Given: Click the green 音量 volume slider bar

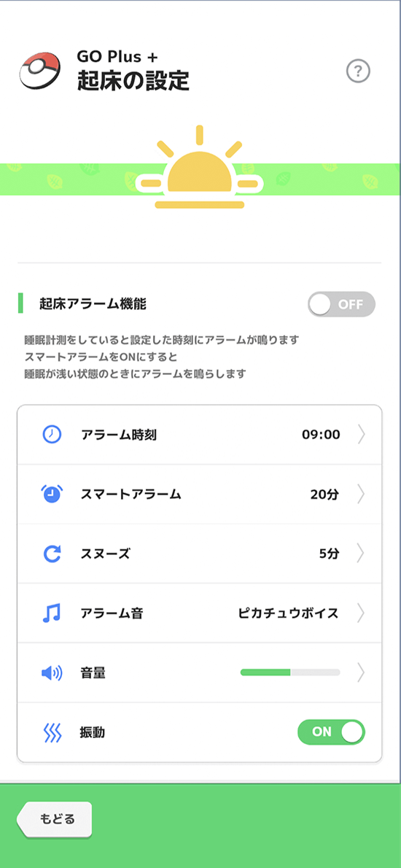Looking at the screenshot, I should coord(290,672).
